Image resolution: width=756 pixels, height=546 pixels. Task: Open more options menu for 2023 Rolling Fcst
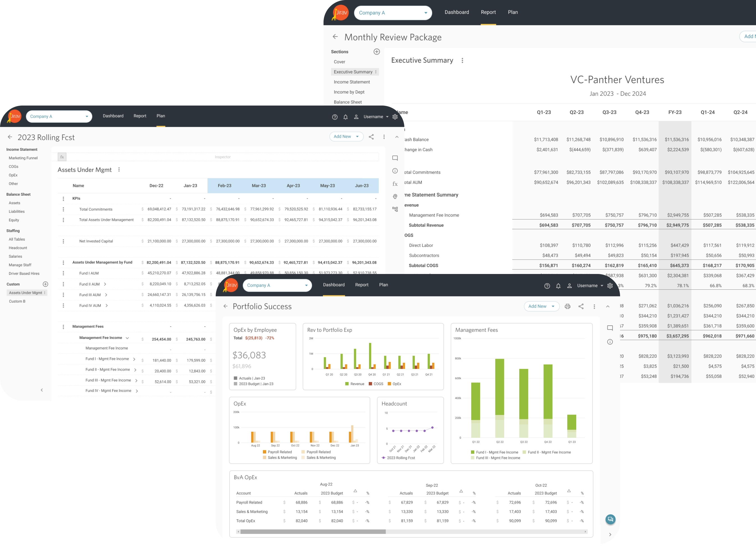point(384,137)
